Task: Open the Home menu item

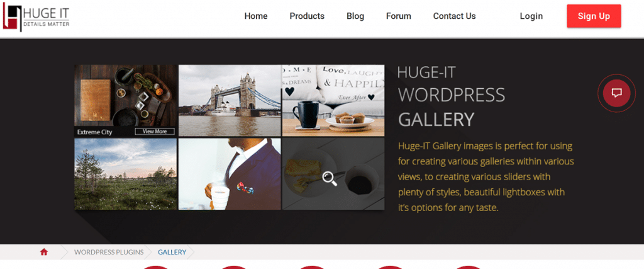Action: click(x=256, y=16)
